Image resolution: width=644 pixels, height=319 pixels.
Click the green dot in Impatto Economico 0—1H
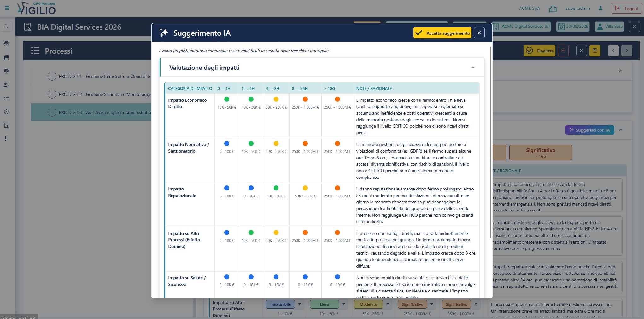[x=226, y=99]
